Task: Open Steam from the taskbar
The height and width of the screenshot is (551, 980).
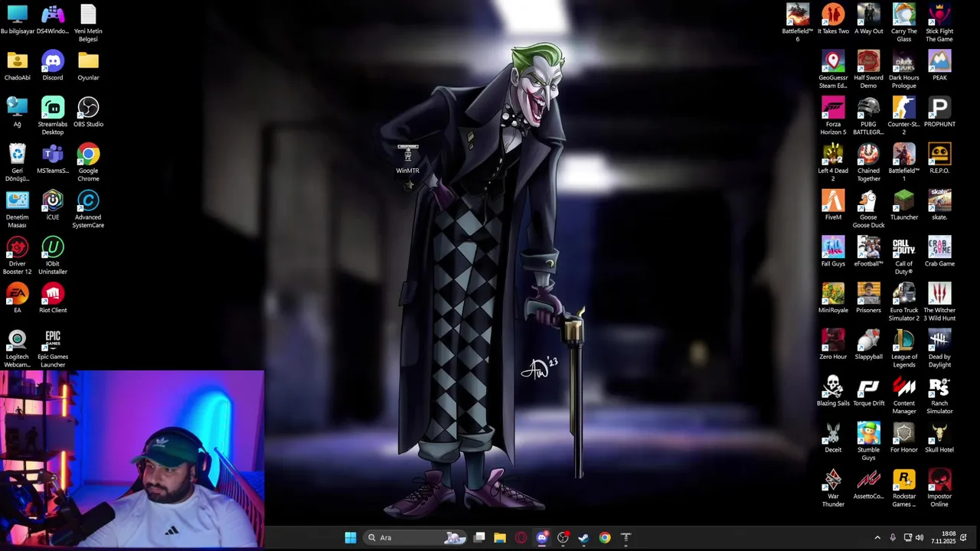Action: coord(583,537)
